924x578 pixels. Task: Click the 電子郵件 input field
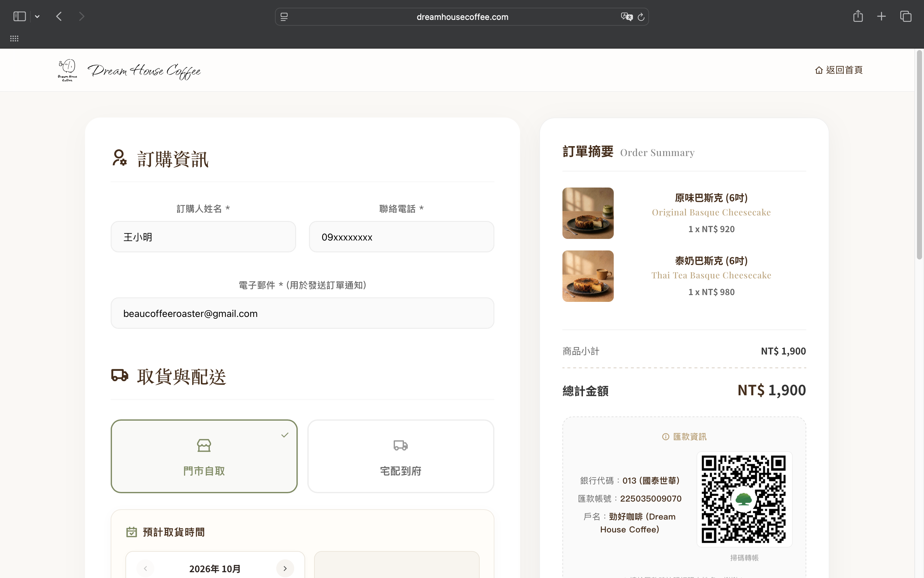click(x=303, y=313)
